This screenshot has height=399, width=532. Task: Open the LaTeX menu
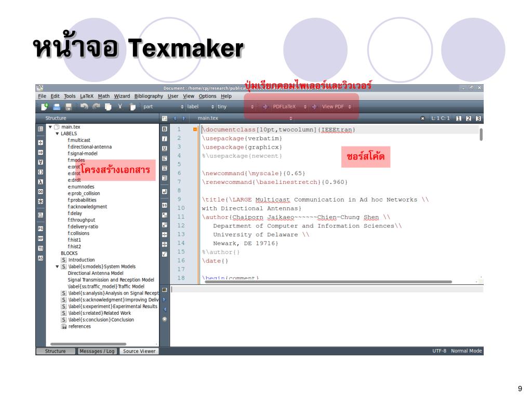[87, 96]
